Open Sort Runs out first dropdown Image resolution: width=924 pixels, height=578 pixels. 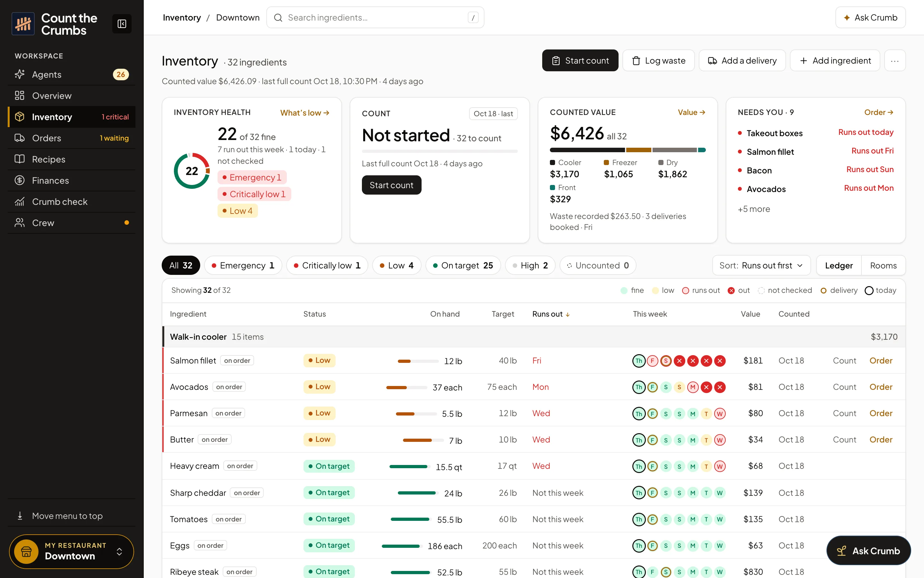click(x=761, y=265)
